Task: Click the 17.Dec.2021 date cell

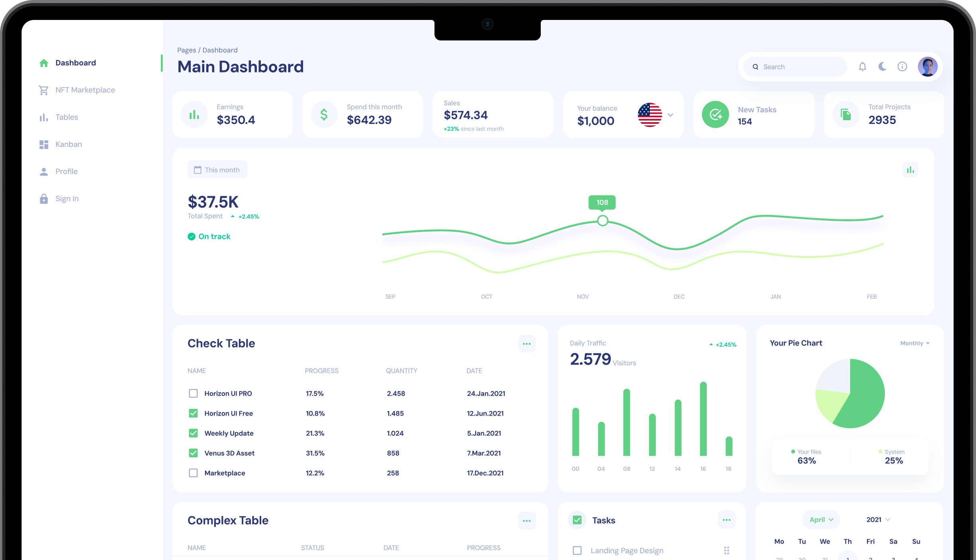Action: tap(485, 473)
